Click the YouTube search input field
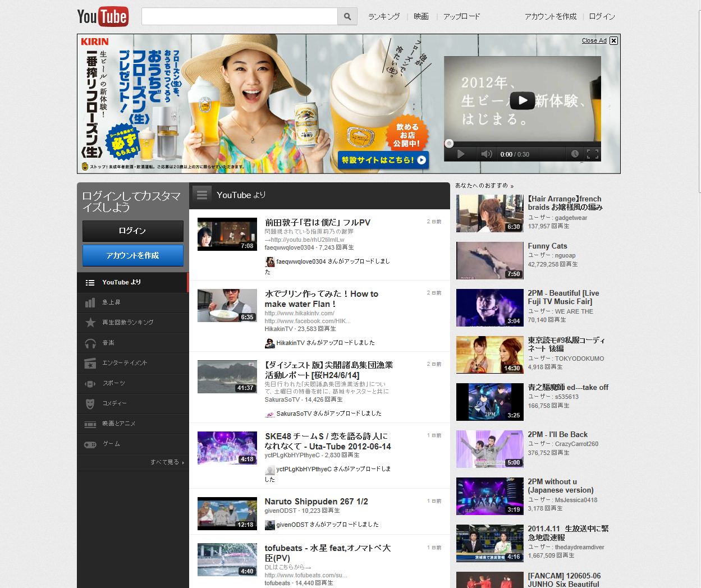 point(239,16)
